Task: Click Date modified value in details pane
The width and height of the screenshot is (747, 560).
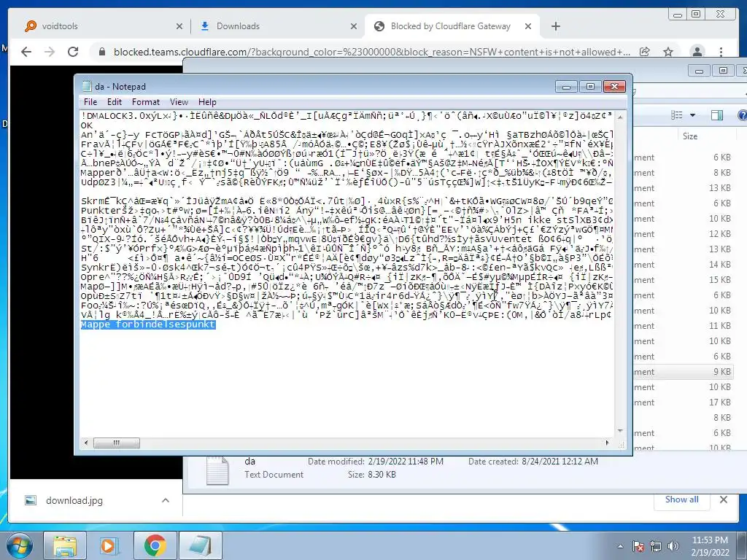Action: (406, 462)
